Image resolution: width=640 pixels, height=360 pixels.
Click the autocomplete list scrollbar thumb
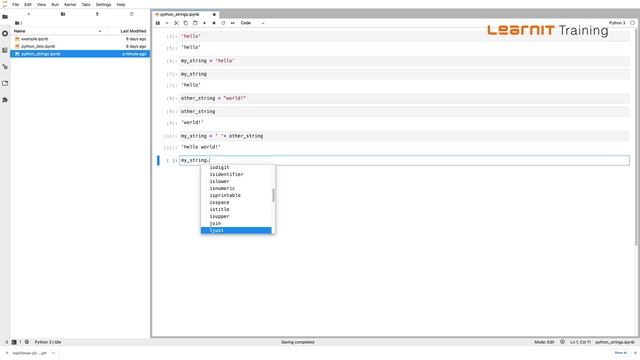pyautogui.click(x=273, y=195)
